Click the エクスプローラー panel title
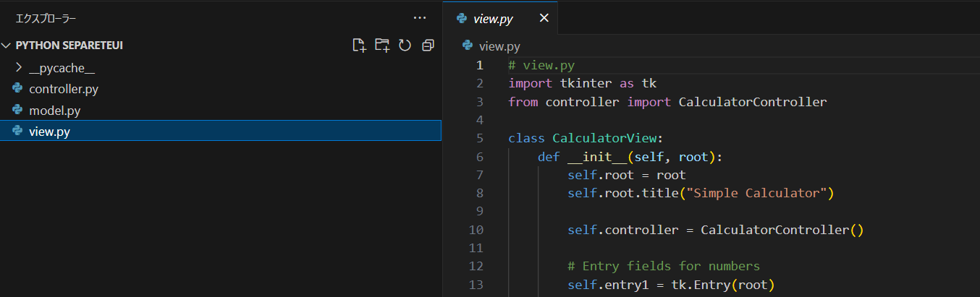Screen dimensions: 980x297 pyautogui.click(x=46, y=18)
